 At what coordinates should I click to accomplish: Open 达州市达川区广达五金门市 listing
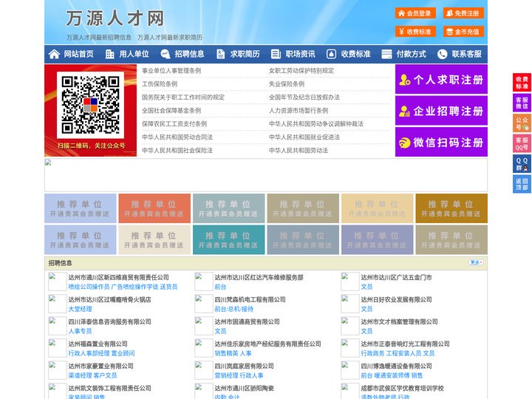[396, 277]
